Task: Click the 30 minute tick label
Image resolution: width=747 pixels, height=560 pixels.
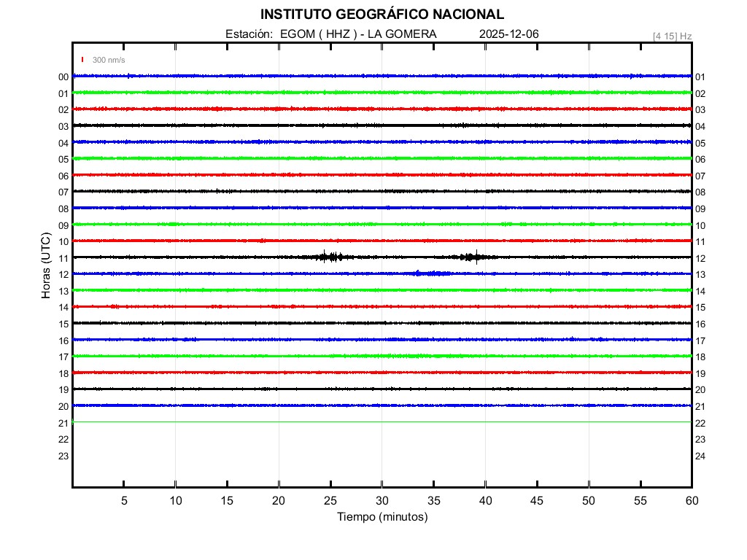Action: [x=382, y=500]
